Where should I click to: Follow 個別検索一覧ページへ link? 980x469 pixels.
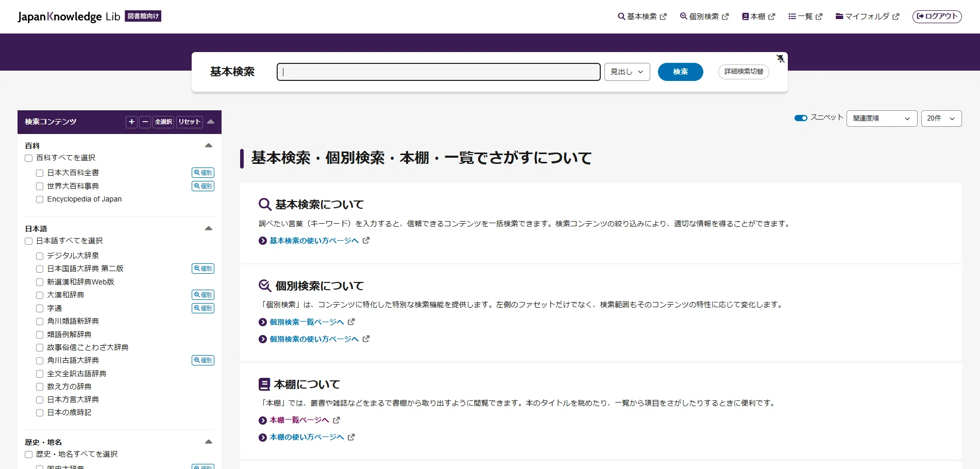[307, 322]
